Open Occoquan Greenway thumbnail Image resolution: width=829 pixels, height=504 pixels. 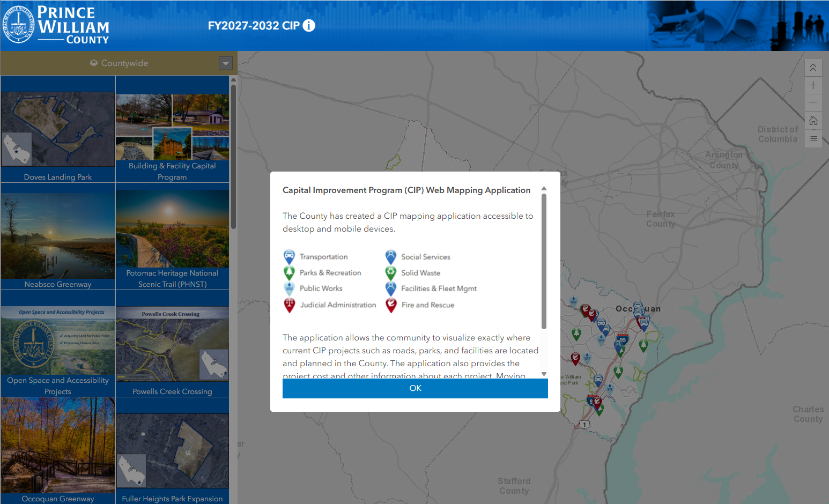[58, 445]
